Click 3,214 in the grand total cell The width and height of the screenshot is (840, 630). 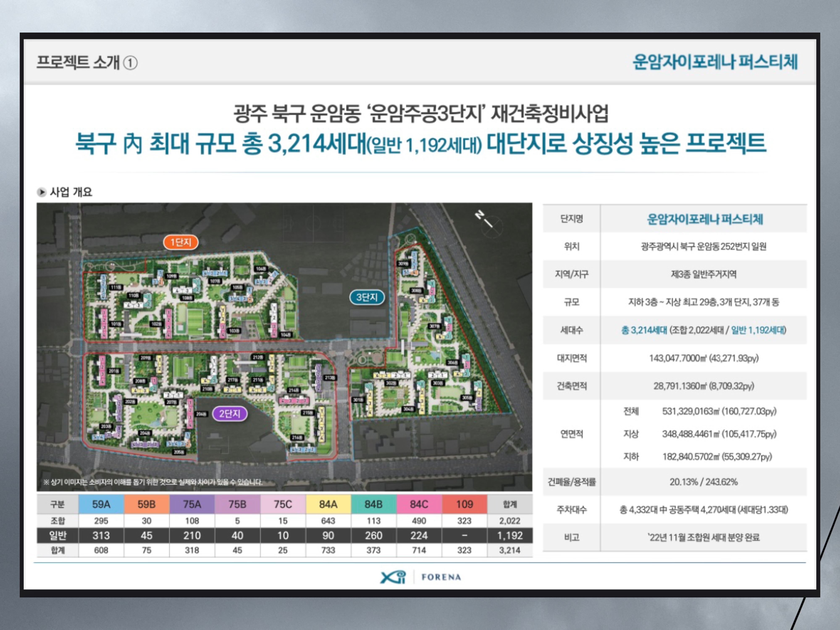click(510, 550)
